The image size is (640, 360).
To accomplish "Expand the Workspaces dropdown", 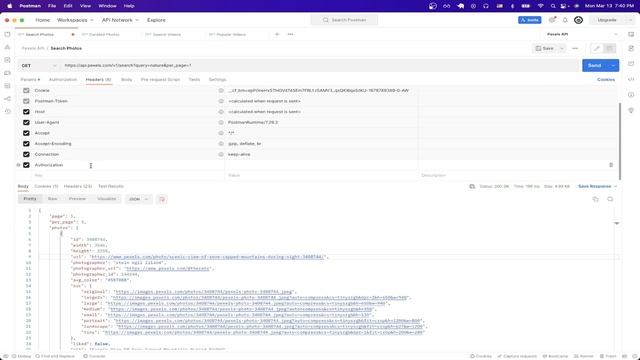I will click(75, 20).
